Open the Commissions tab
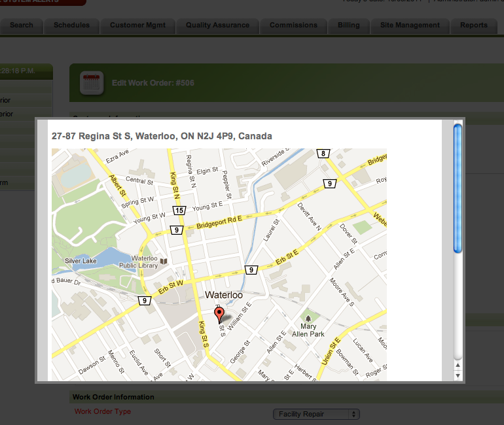 293,25
